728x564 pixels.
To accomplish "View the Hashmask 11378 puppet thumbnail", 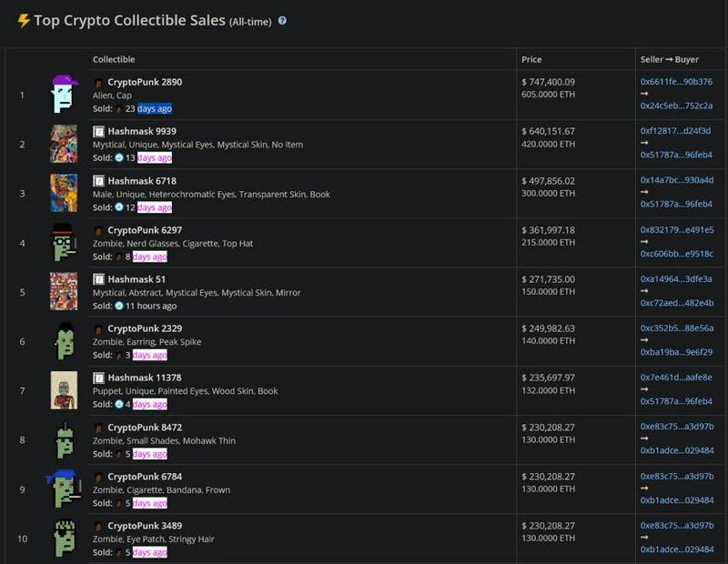I will tap(64, 390).
